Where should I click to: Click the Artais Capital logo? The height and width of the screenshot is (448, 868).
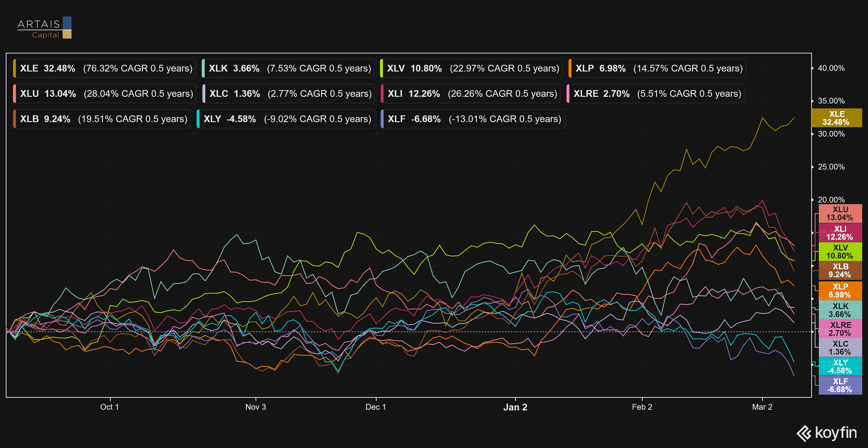pyautogui.click(x=44, y=28)
